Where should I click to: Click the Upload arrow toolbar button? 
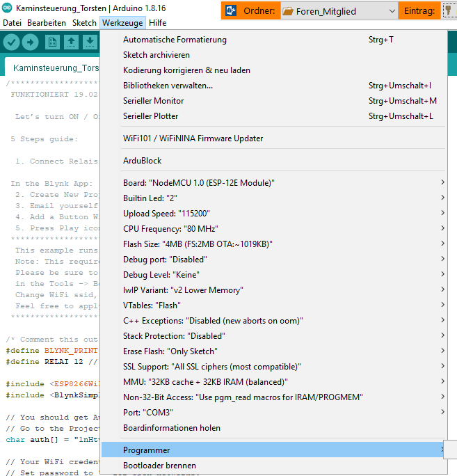30,42
